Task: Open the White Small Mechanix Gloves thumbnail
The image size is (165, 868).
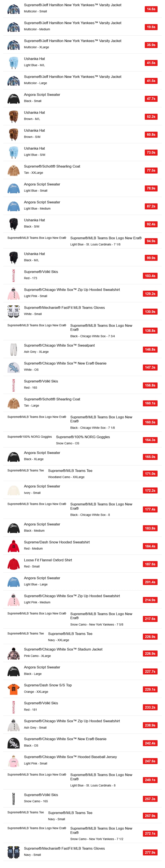Action: [13, 311]
